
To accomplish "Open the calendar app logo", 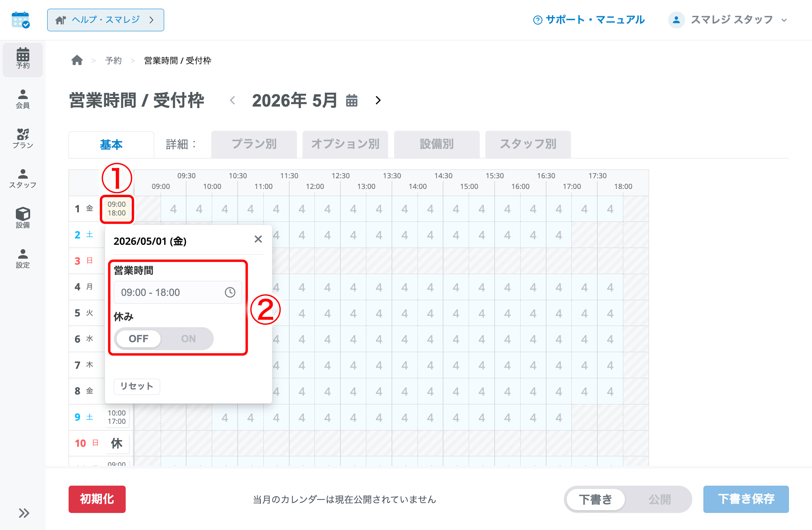I will click(21, 20).
